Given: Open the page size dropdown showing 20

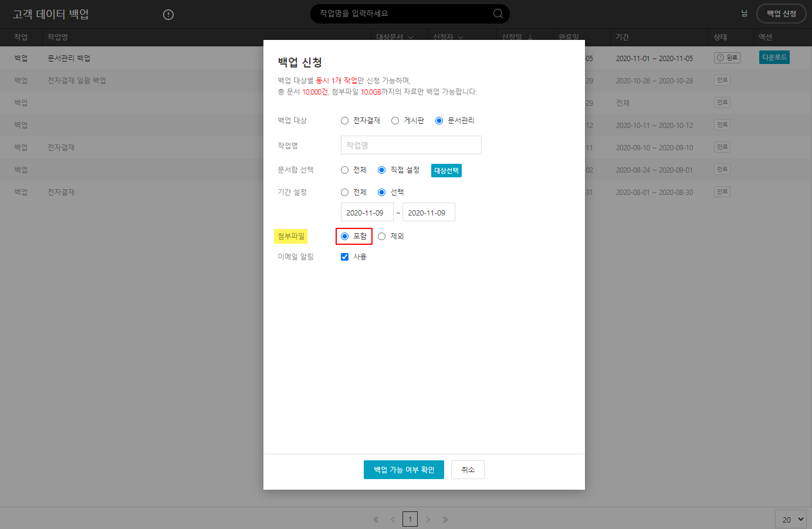Looking at the screenshot, I should [791, 520].
